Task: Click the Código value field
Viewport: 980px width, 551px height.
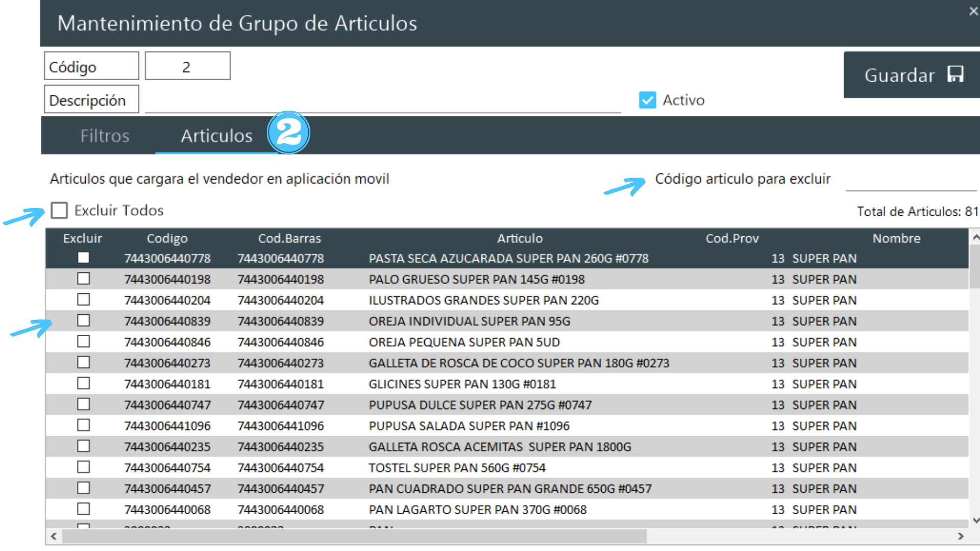Action: click(x=187, y=66)
